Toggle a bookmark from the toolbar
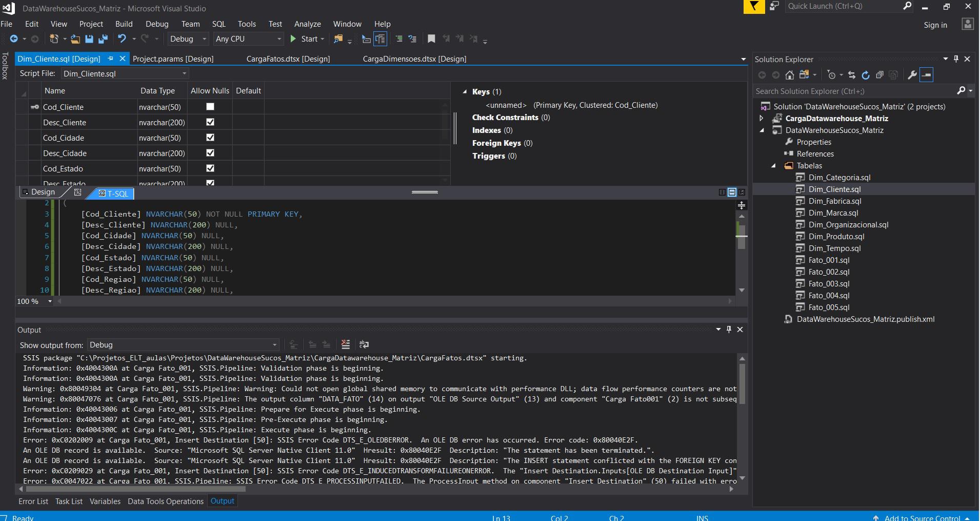This screenshot has width=980, height=521. (431, 39)
